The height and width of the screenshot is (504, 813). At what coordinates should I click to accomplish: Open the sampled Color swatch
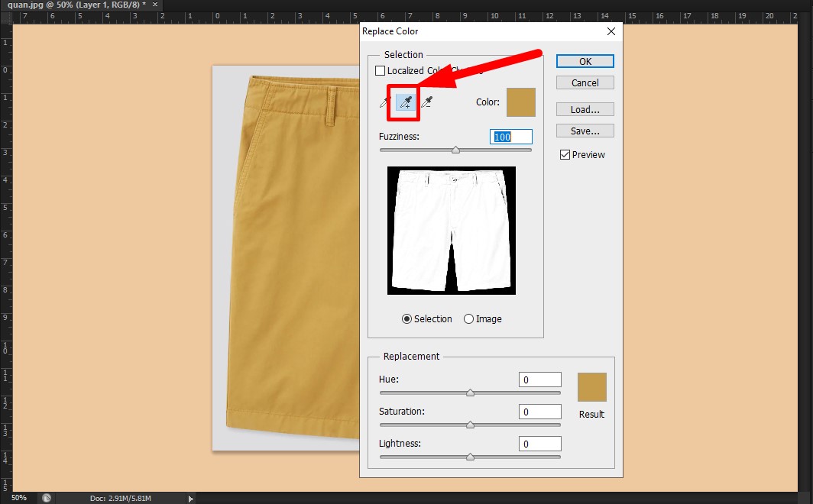click(x=520, y=102)
